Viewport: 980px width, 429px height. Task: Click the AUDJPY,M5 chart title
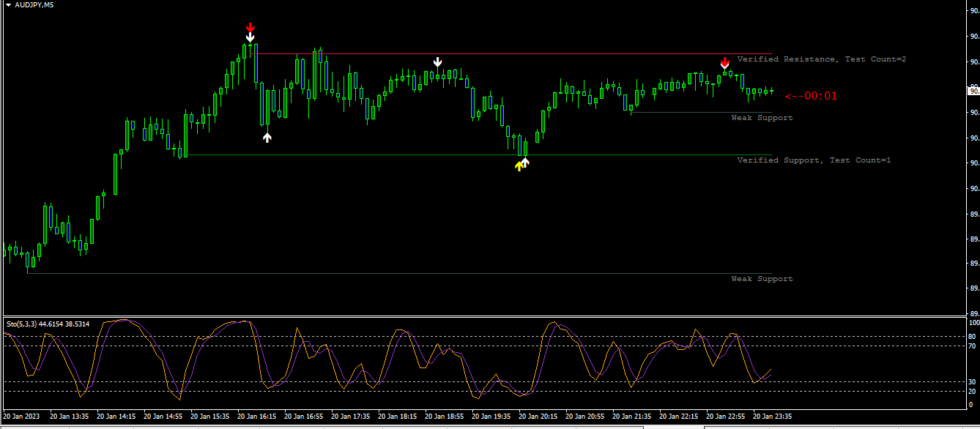coord(34,5)
